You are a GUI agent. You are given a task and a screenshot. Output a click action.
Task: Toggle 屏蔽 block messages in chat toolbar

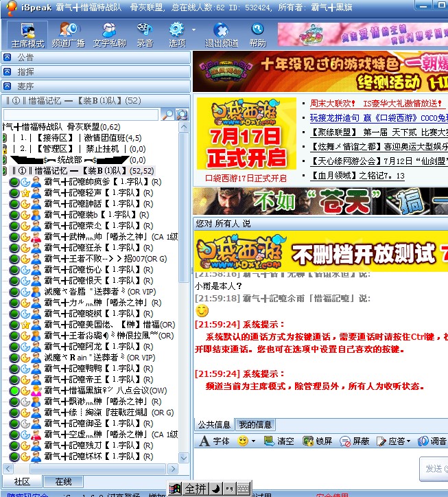pyautogui.click(x=355, y=441)
